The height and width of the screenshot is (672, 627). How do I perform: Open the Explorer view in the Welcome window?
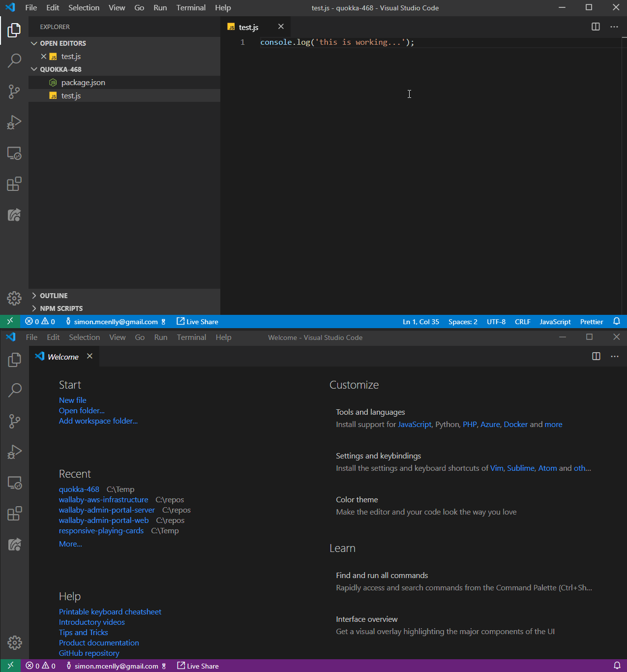tap(14, 360)
